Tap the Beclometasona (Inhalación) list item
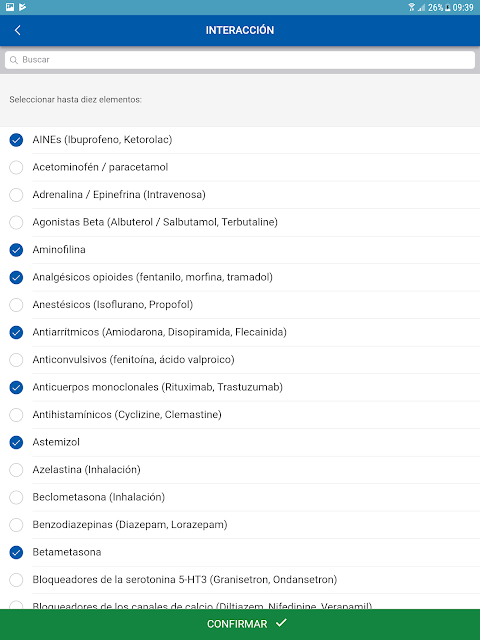This screenshot has height=640, width=480. click(240, 497)
